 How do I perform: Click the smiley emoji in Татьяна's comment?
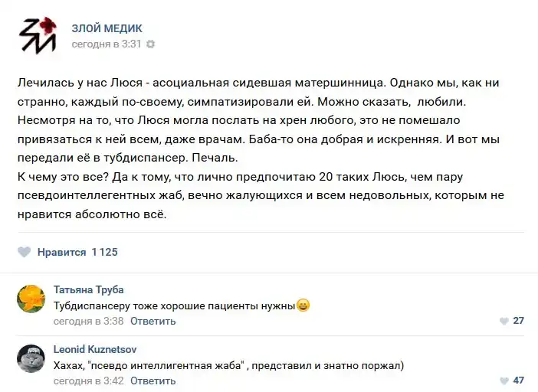coord(303,305)
